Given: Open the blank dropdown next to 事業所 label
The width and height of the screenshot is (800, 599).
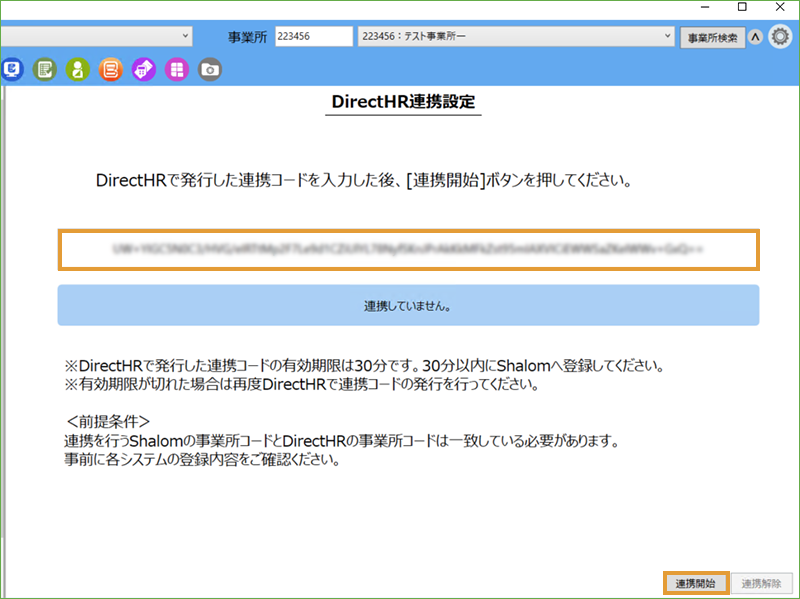Looking at the screenshot, I should [x=96, y=36].
